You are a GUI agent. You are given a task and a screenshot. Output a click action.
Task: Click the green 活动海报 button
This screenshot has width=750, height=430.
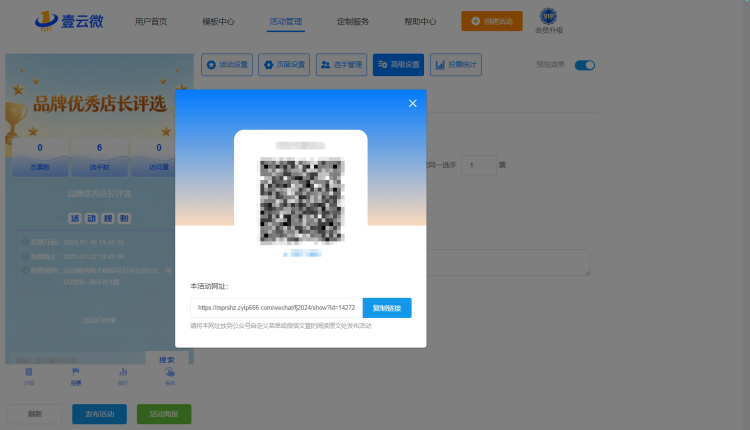(x=164, y=414)
